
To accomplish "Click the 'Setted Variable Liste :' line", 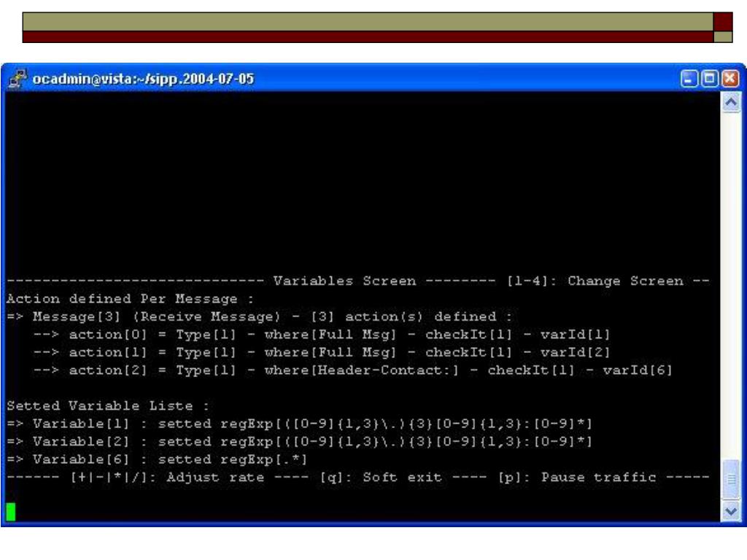I will pos(108,406).
